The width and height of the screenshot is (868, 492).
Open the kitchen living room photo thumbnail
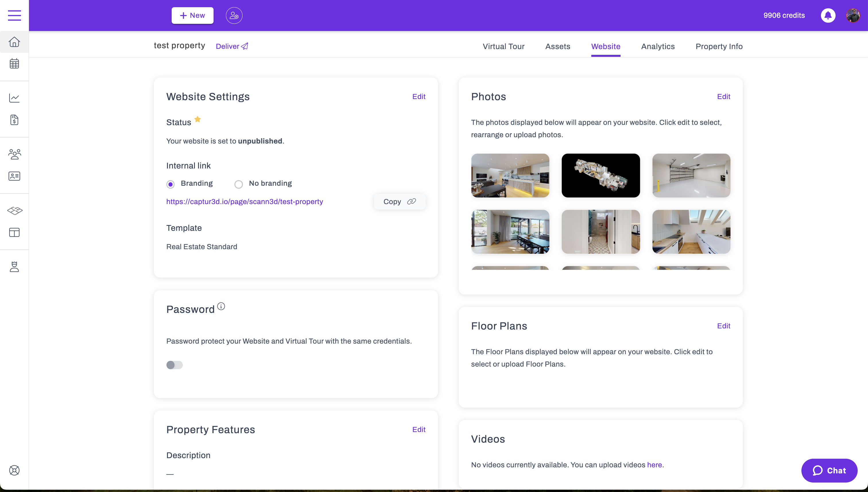point(510,175)
